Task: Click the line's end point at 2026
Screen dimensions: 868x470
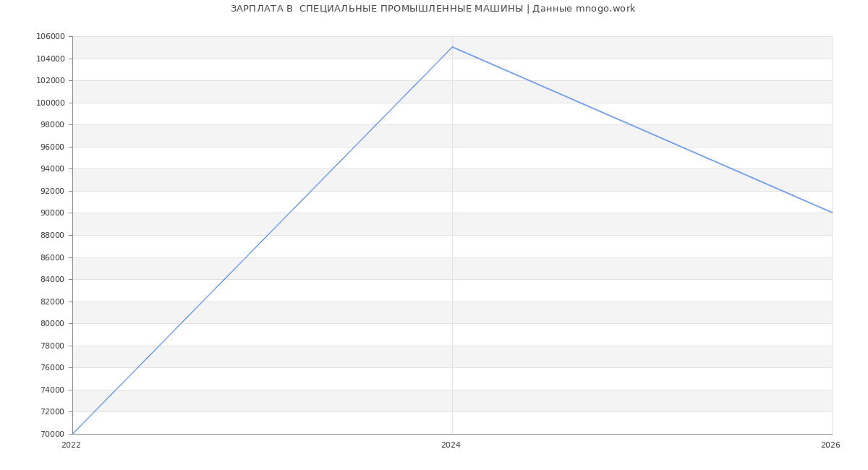Action: (831, 213)
